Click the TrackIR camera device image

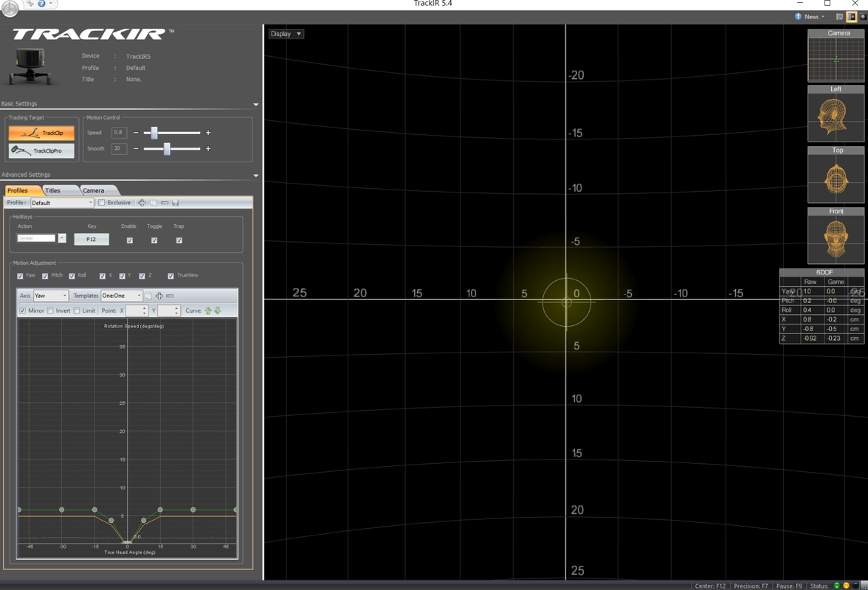(x=30, y=66)
